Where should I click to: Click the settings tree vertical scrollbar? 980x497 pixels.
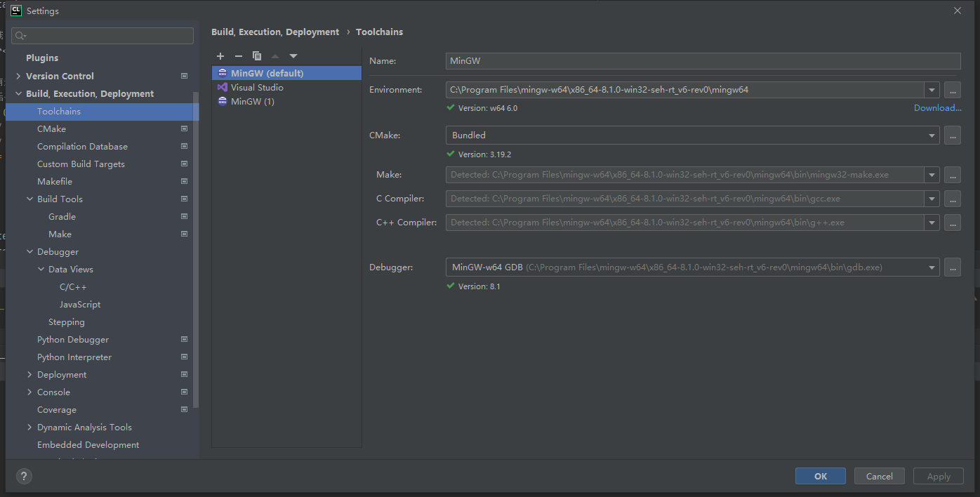[x=197, y=249]
